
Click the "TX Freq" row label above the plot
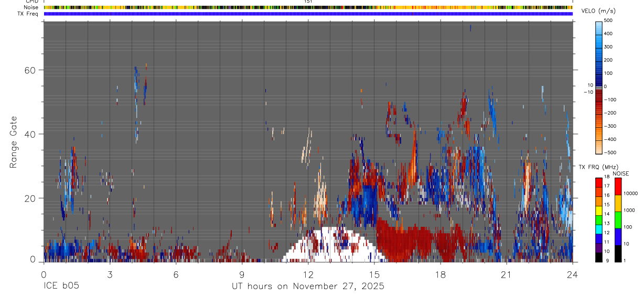click(28, 14)
